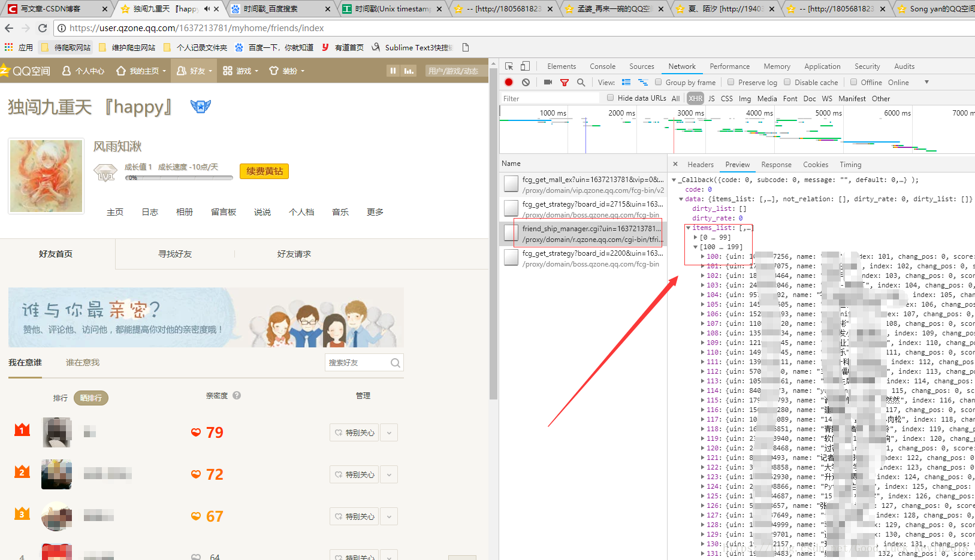
Task: Switch to large request rows view icon
Action: click(x=626, y=83)
